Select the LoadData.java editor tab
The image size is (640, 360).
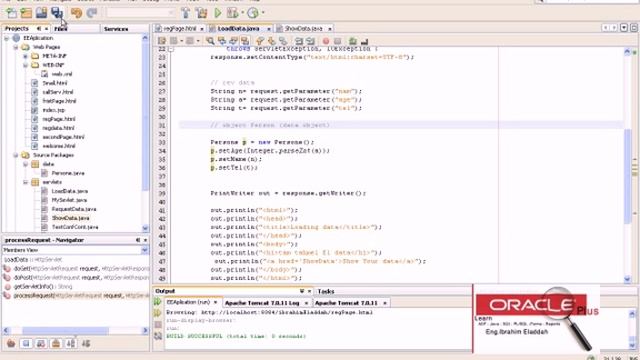[x=238, y=29]
